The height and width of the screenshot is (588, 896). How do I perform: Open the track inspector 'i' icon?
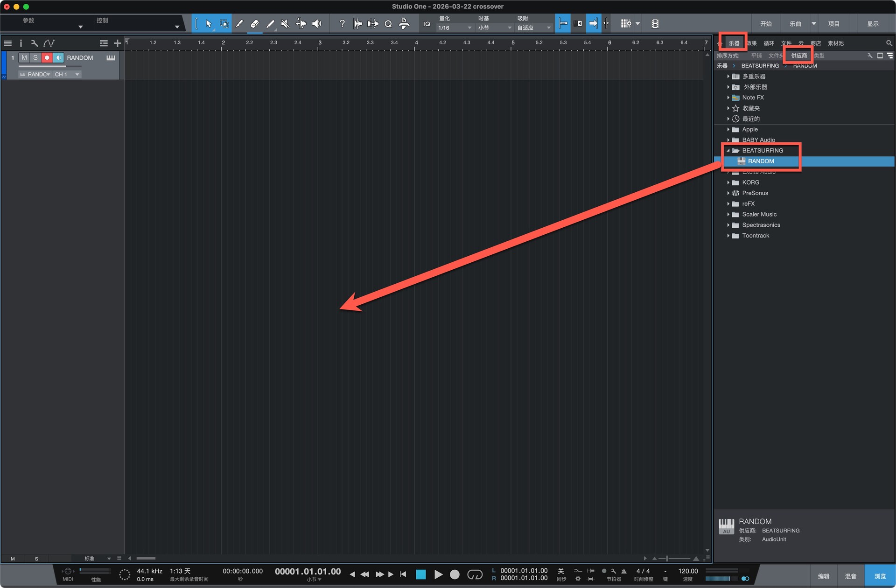pyautogui.click(x=21, y=43)
